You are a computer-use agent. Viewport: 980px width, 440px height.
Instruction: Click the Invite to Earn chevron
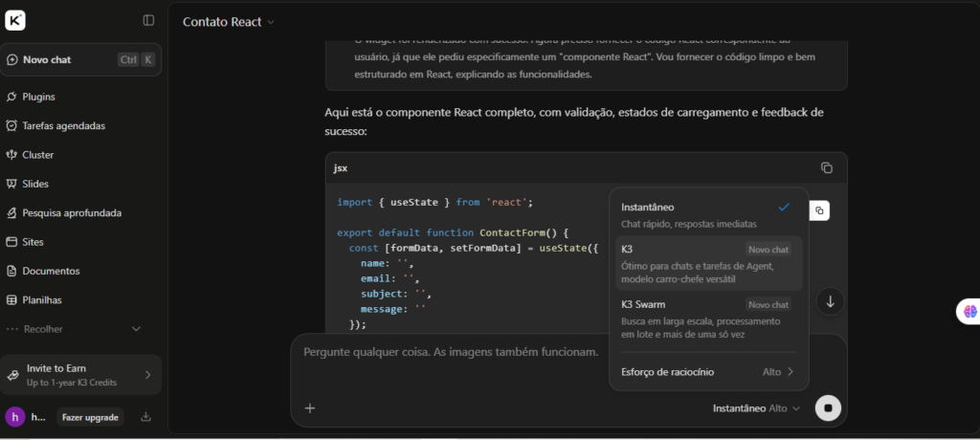pos(148,375)
